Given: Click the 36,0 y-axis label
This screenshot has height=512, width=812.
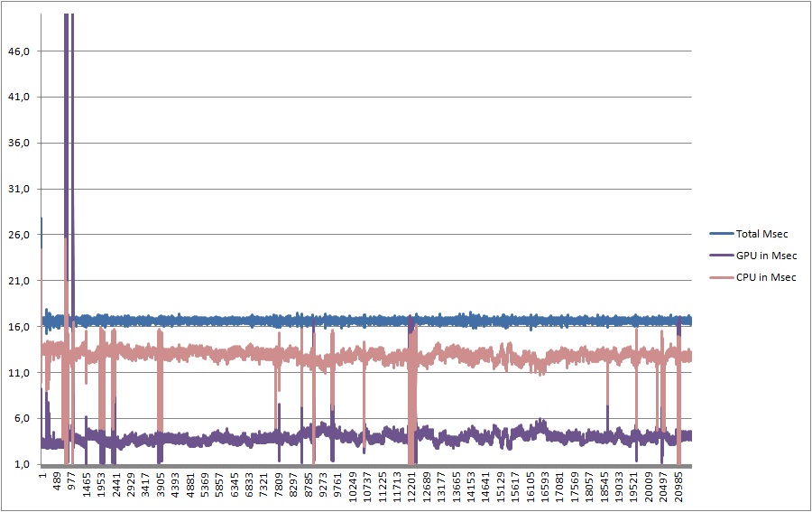Looking at the screenshot, I should [x=20, y=144].
